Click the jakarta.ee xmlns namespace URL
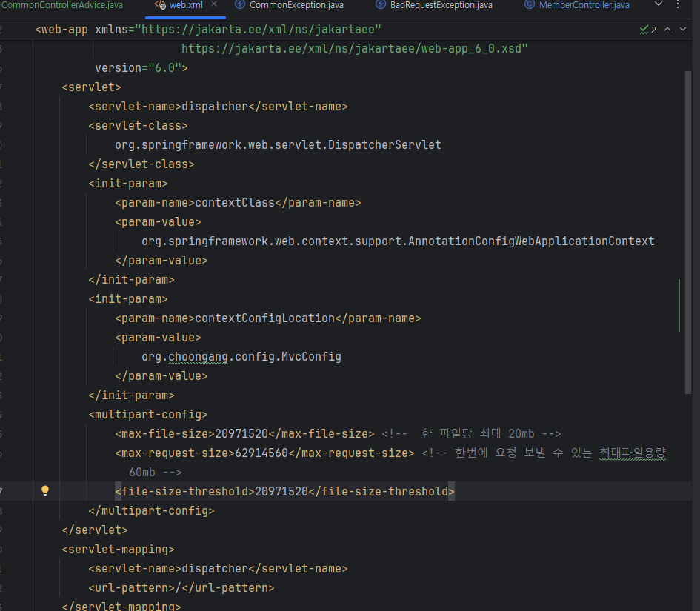Image resolution: width=700 pixels, height=611 pixels. 259,30
